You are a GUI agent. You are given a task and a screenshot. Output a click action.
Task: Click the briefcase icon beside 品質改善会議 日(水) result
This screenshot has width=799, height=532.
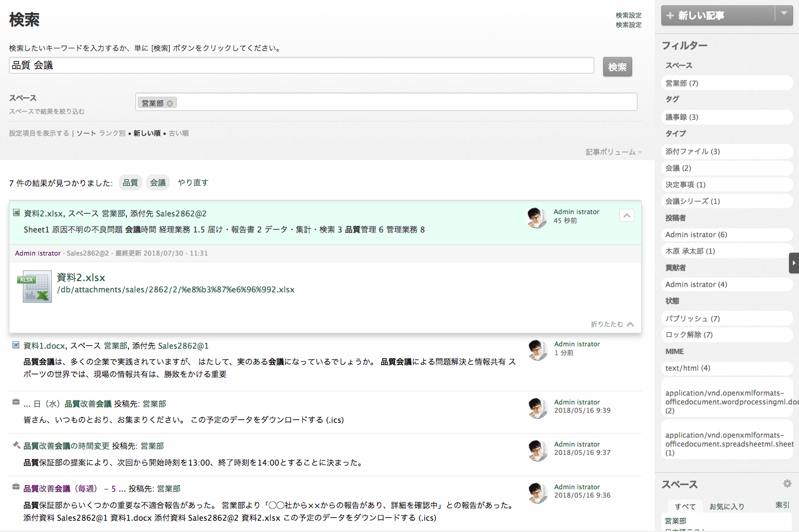pos(16,402)
